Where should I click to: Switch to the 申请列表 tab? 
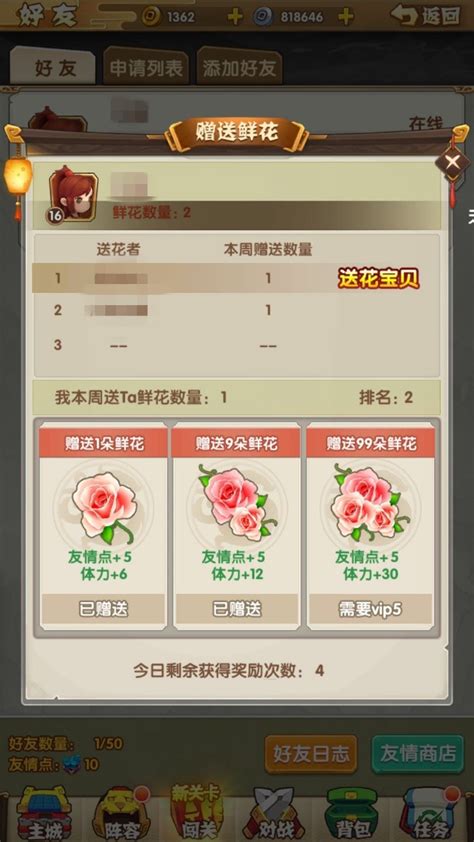pos(146,68)
